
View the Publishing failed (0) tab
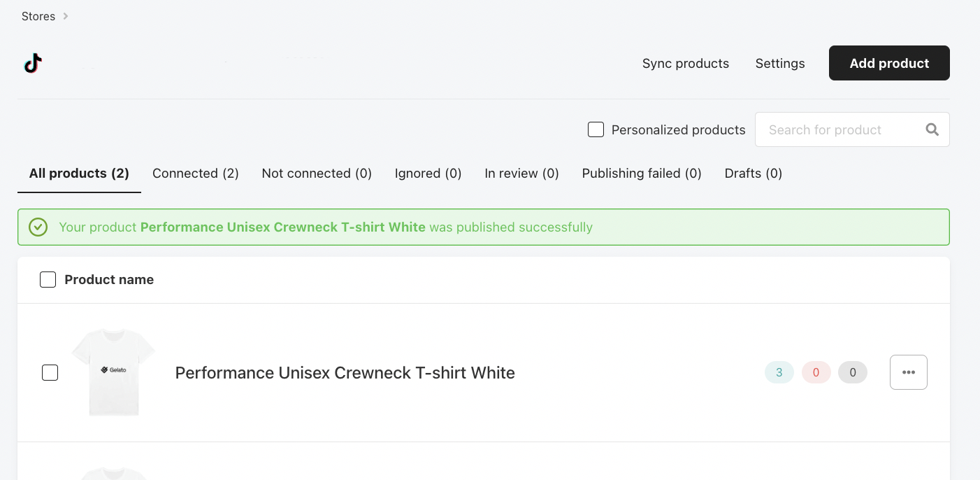tap(642, 174)
